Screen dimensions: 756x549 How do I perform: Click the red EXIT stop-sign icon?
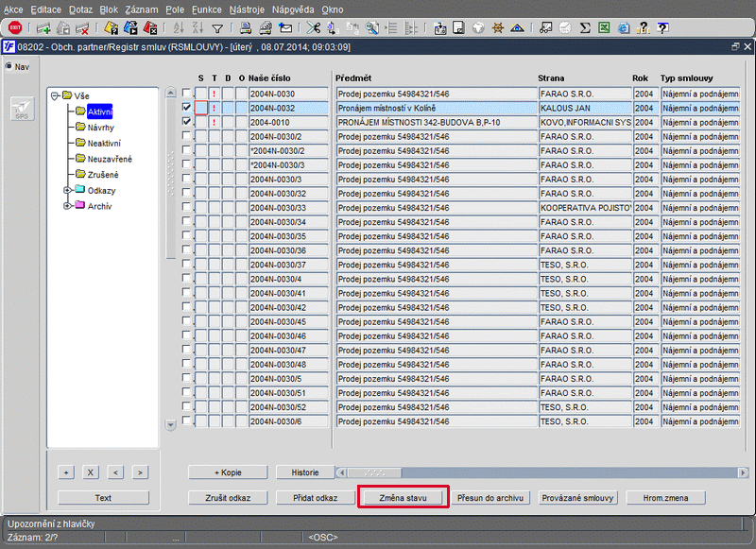coord(15,28)
